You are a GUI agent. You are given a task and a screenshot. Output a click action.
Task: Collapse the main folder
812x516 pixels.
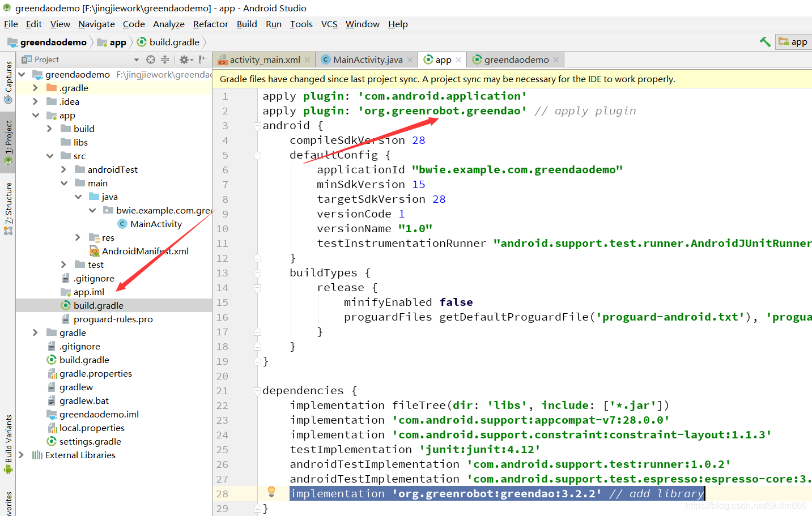click(x=64, y=183)
